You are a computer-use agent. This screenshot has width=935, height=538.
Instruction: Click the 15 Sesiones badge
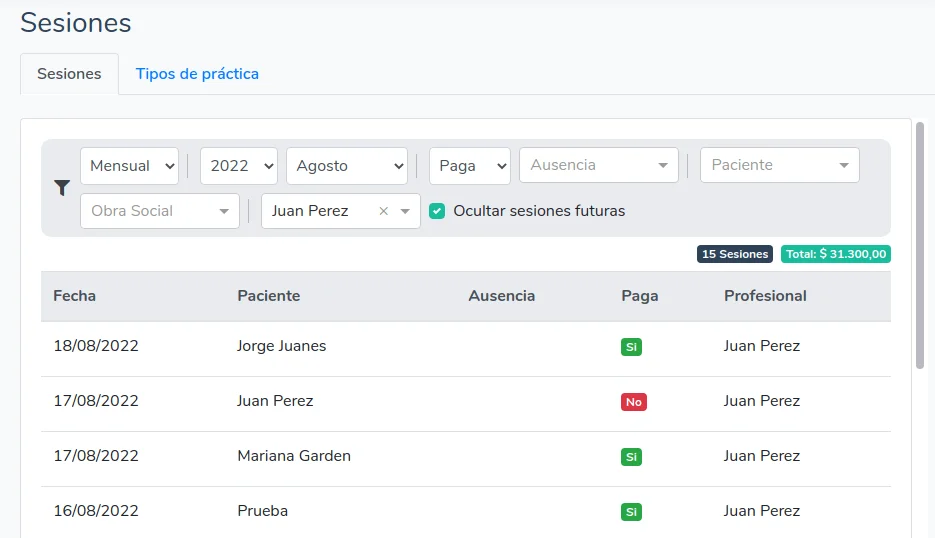coord(734,254)
